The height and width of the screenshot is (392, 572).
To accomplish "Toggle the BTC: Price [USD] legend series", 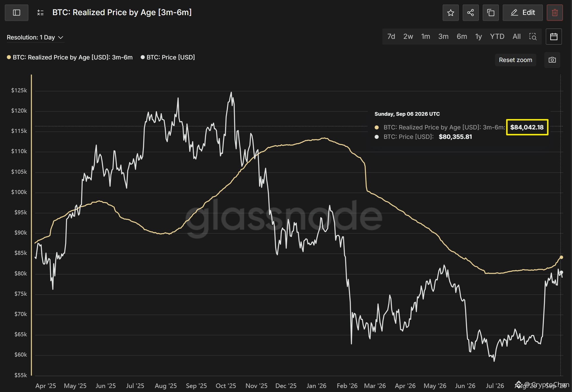I will (x=168, y=57).
